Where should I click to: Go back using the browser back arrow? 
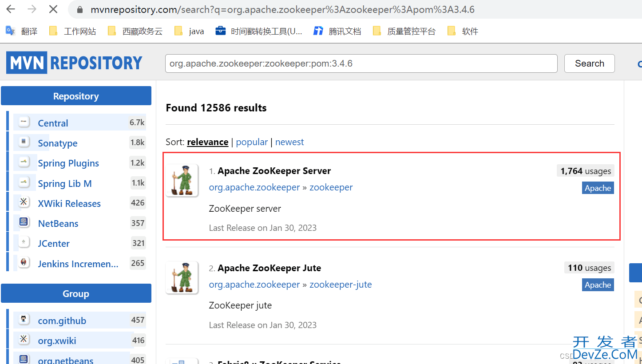pos(10,9)
